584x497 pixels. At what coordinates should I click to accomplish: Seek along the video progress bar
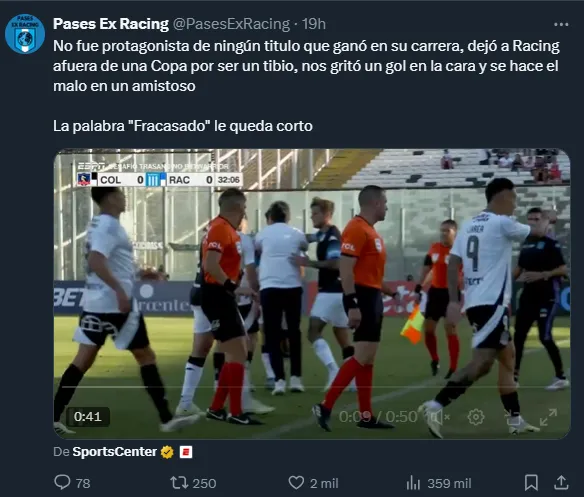(312, 387)
